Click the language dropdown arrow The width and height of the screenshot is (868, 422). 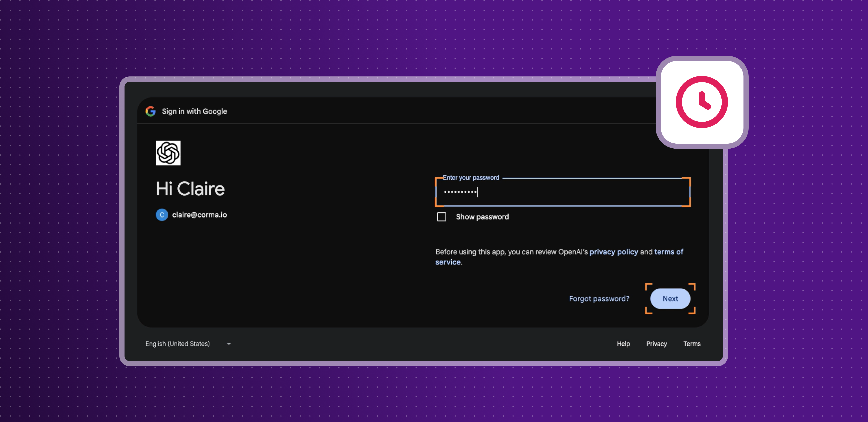point(229,344)
